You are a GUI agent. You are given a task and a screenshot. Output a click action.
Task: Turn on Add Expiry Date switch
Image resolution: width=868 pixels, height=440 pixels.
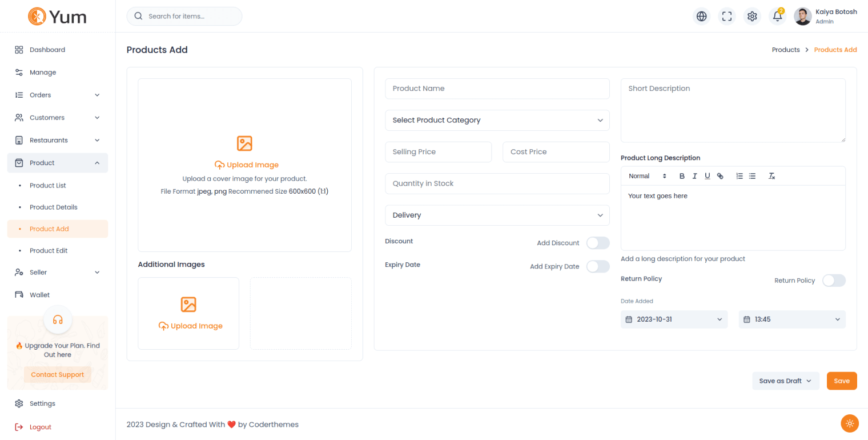click(598, 266)
